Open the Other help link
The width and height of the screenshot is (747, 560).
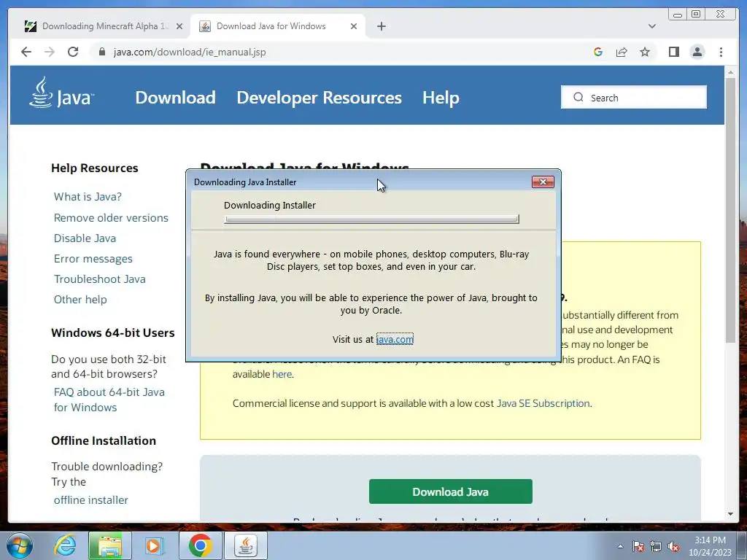[80, 300]
